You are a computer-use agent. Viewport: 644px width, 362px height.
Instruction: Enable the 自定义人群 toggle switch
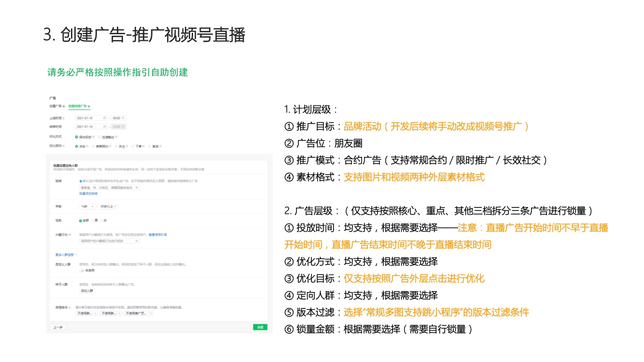click(82, 270)
